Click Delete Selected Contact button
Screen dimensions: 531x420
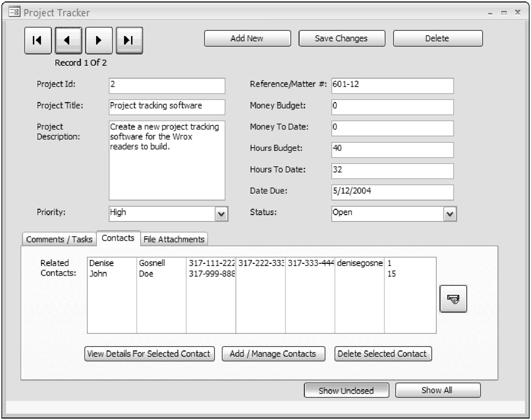pos(382,354)
